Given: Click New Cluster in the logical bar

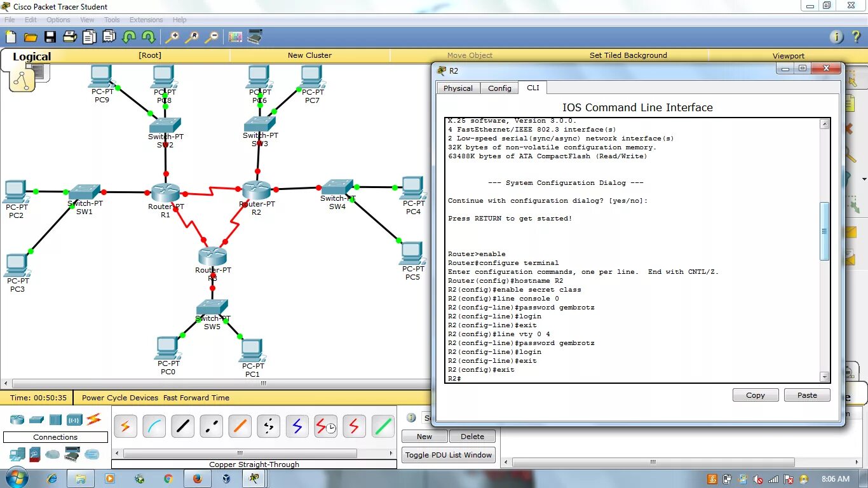Looking at the screenshot, I should pos(309,55).
